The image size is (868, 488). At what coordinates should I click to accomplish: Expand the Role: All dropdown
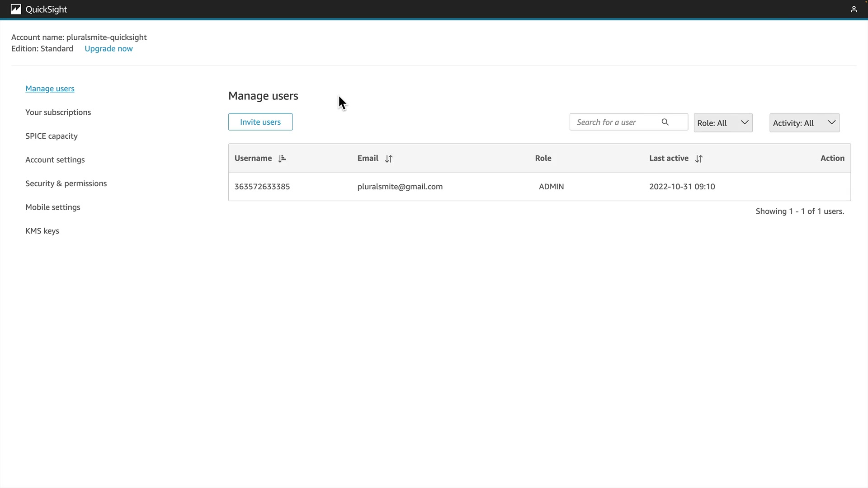click(x=723, y=123)
